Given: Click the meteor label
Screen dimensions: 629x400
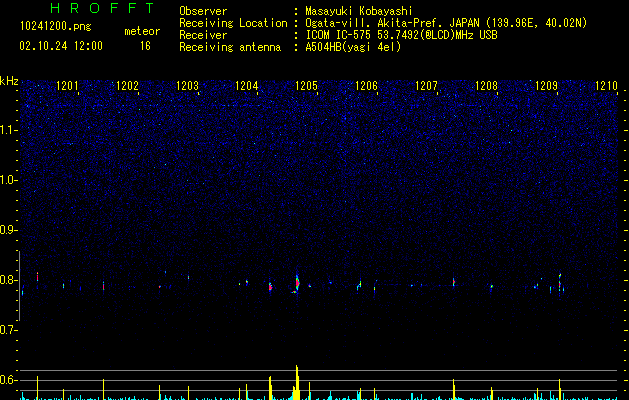Looking at the screenshot, I should coord(142,31).
